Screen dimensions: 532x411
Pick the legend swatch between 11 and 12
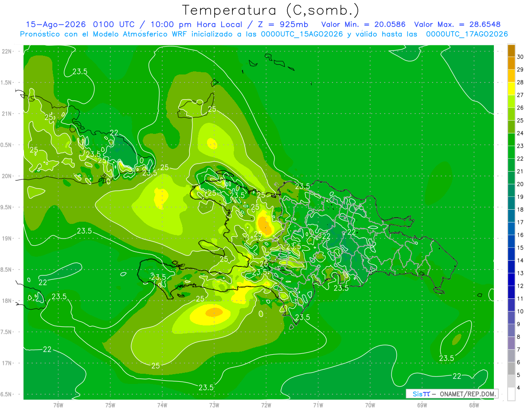[x=511, y=292]
